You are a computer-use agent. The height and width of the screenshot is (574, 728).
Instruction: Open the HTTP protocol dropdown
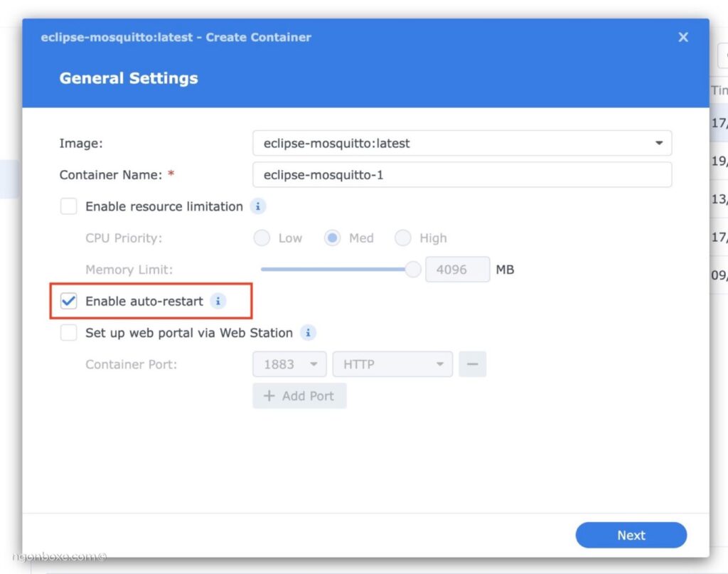pos(392,364)
